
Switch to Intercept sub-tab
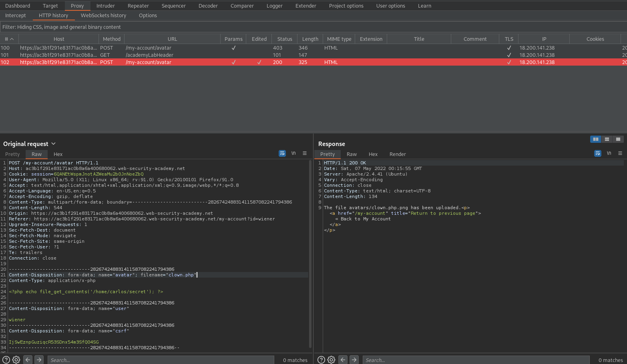pos(16,15)
